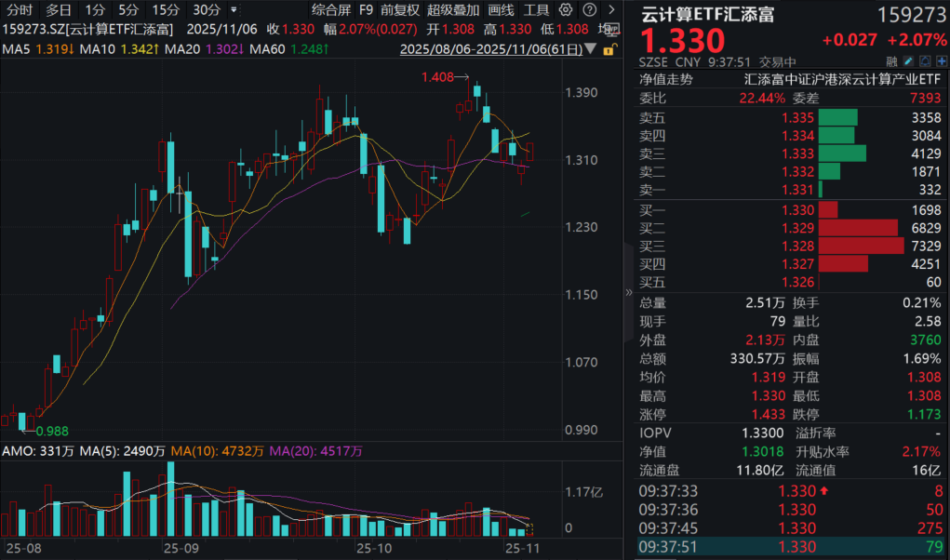
Task: Click the help question mark icon
Action: (x=589, y=9)
